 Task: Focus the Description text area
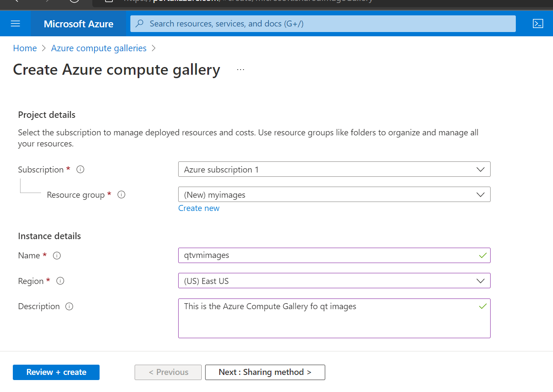(x=334, y=318)
